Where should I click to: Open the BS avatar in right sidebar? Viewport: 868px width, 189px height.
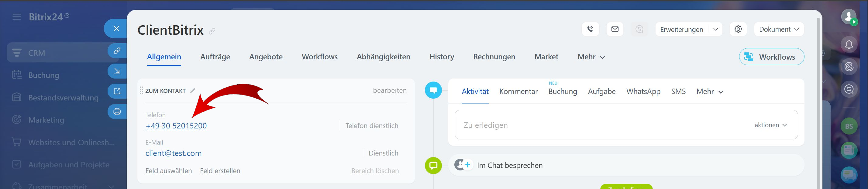(849, 127)
